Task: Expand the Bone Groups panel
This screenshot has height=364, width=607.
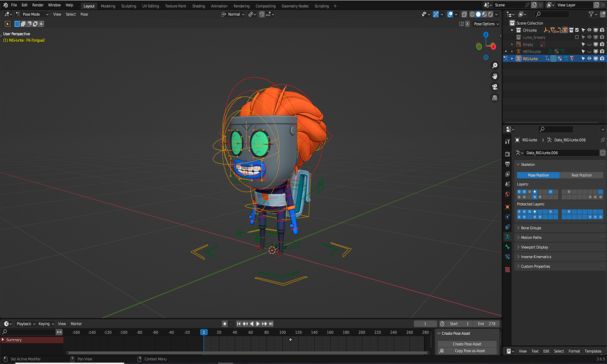Action: (531, 228)
